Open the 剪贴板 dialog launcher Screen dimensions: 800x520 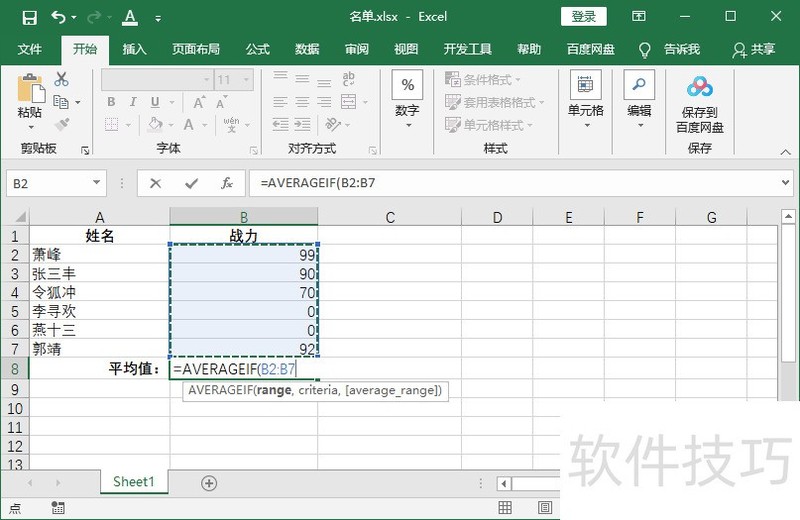[85, 150]
